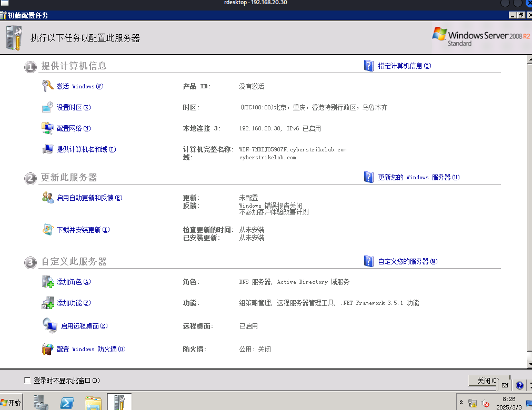This screenshot has width=532, height=410.
Task: Open PowerShell from the taskbar
Action: (x=67, y=403)
